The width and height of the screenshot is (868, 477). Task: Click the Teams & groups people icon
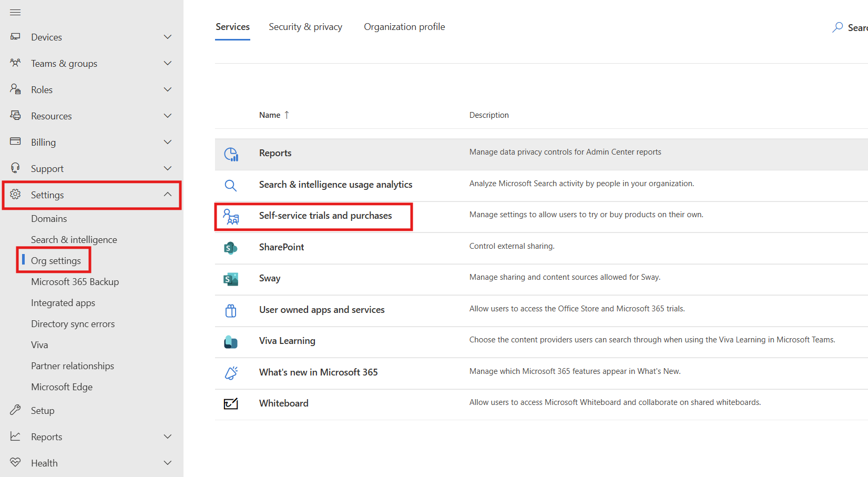click(15, 63)
